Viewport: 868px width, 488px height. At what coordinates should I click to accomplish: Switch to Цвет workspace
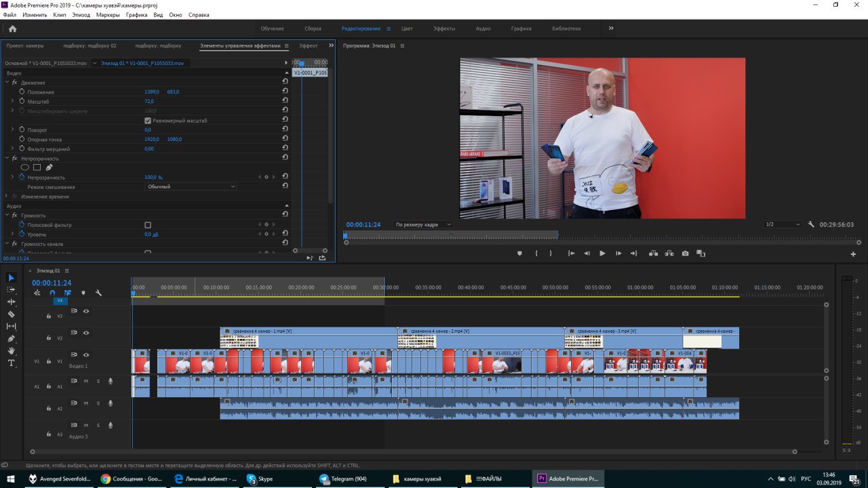[x=407, y=28]
